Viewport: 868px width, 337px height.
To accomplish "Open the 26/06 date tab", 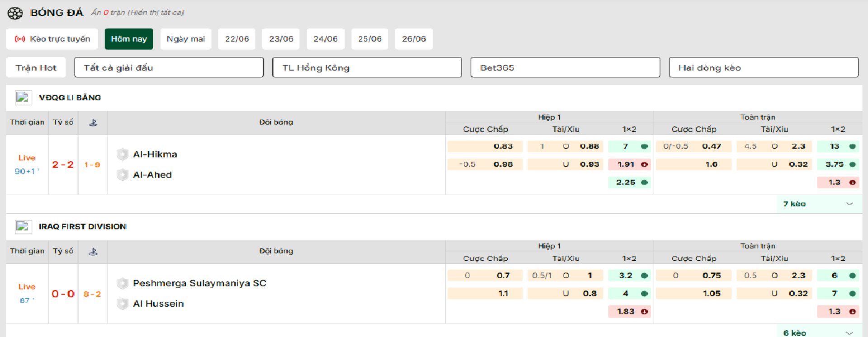I will pyautogui.click(x=414, y=39).
